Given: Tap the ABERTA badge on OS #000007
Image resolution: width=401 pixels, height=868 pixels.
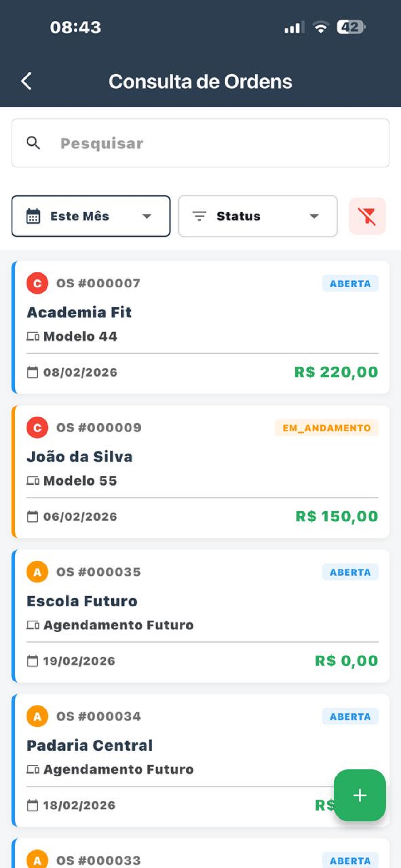Looking at the screenshot, I should click(x=350, y=283).
